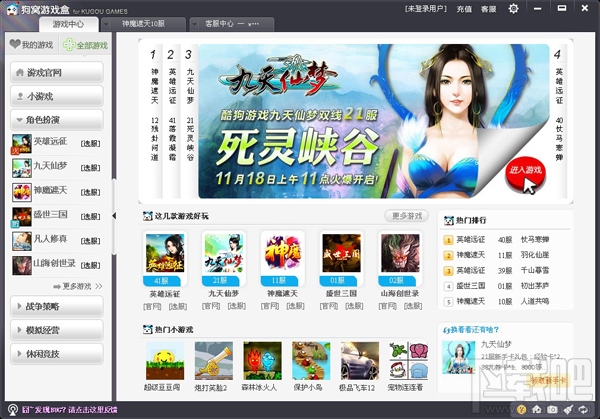This screenshot has width=600, height=419.
Task: Click the bug feedback link at bottom
Action: [x=70, y=410]
